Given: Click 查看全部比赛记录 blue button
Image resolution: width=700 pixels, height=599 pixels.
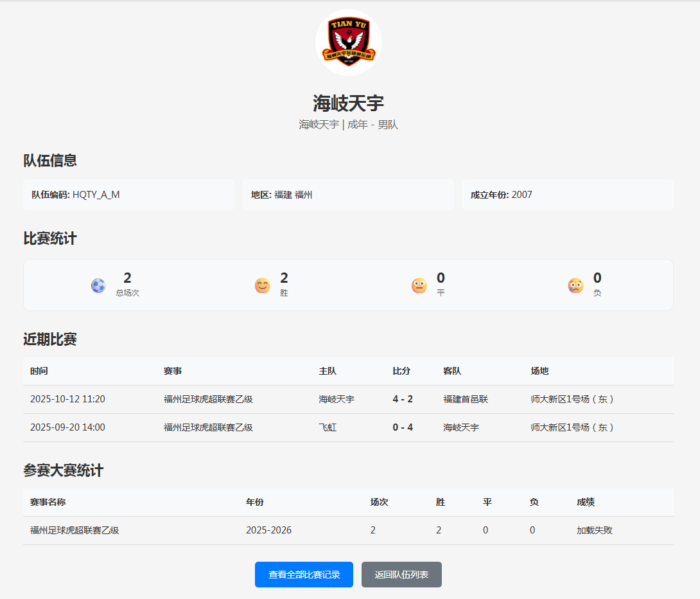Looking at the screenshot, I should pos(304,575).
